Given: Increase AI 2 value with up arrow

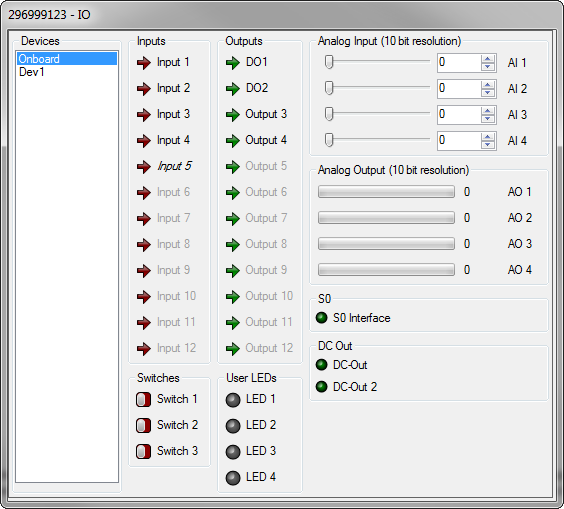Looking at the screenshot, I should 487,85.
